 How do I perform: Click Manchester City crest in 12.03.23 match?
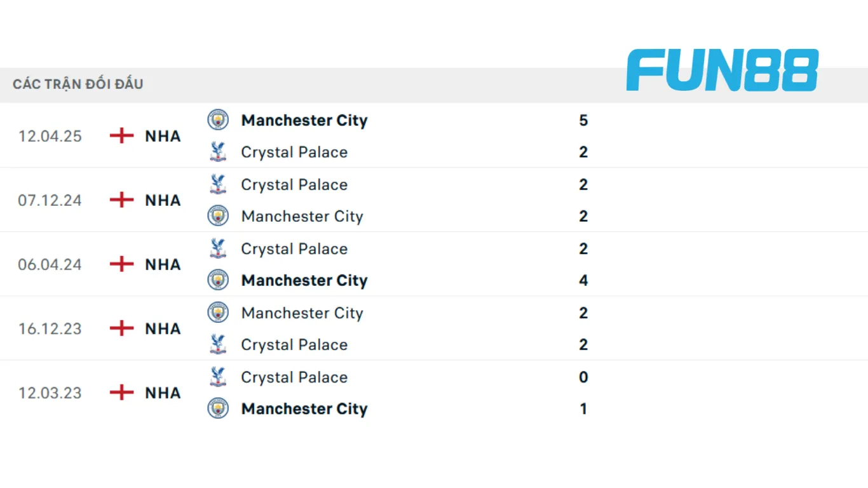click(218, 408)
